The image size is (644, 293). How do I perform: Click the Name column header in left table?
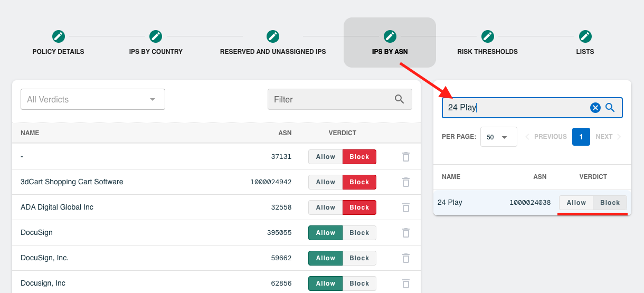pyautogui.click(x=30, y=133)
